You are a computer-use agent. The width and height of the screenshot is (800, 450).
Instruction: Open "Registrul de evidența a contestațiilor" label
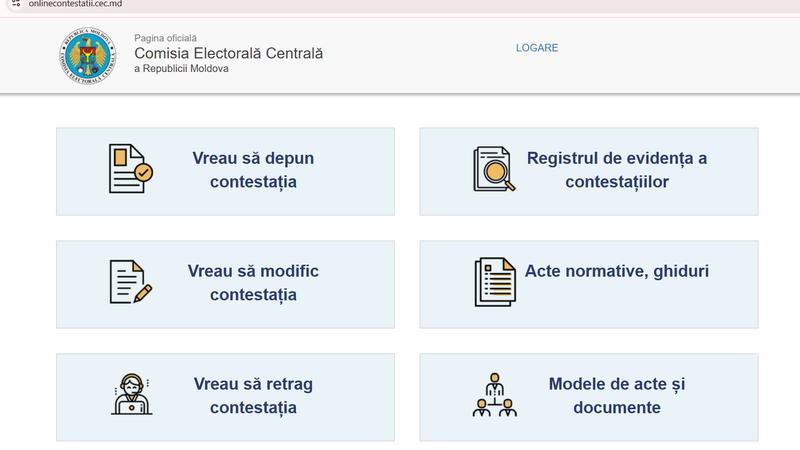click(x=616, y=170)
